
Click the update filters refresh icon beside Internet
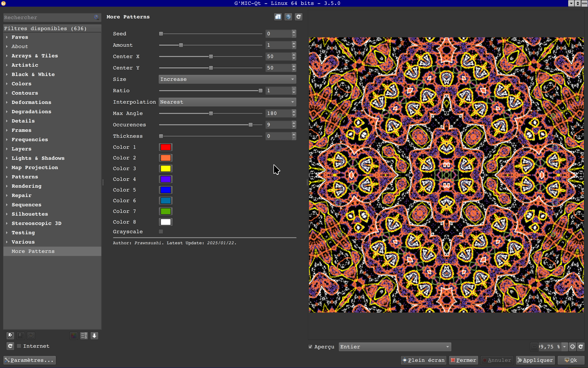(x=10, y=346)
